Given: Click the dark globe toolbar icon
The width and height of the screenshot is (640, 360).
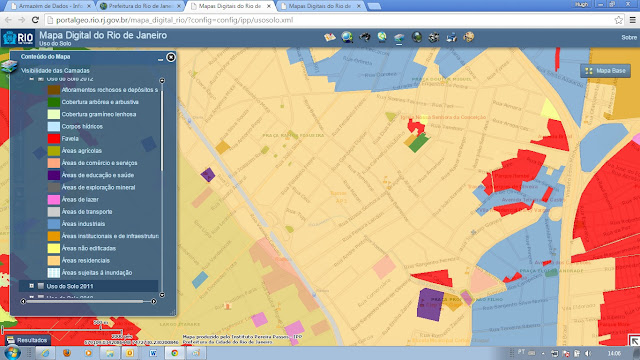Looking at the screenshot, I should point(417,38).
